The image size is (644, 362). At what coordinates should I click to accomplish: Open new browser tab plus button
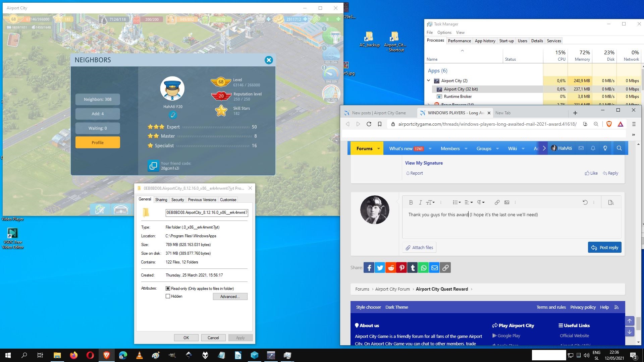[575, 113]
